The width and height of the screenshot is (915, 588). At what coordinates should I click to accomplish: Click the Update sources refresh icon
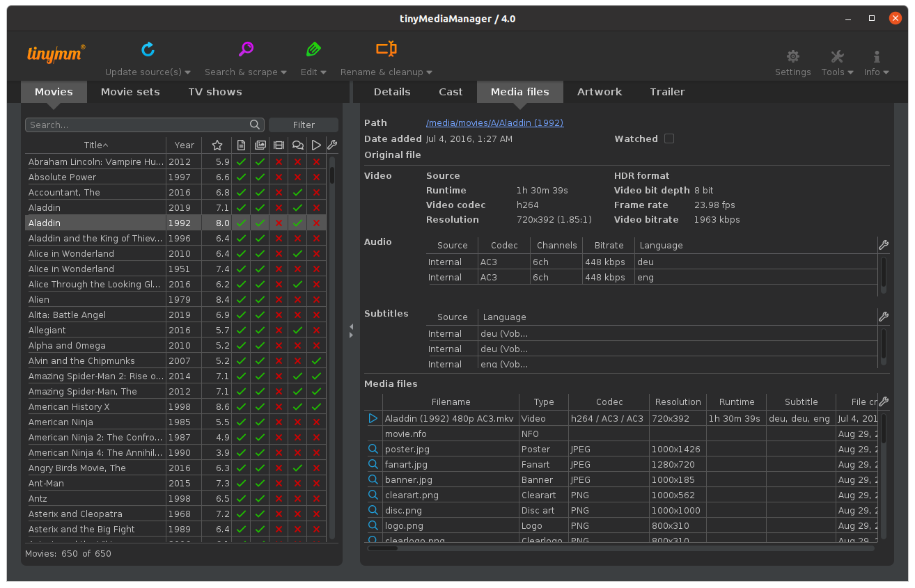coord(148,49)
